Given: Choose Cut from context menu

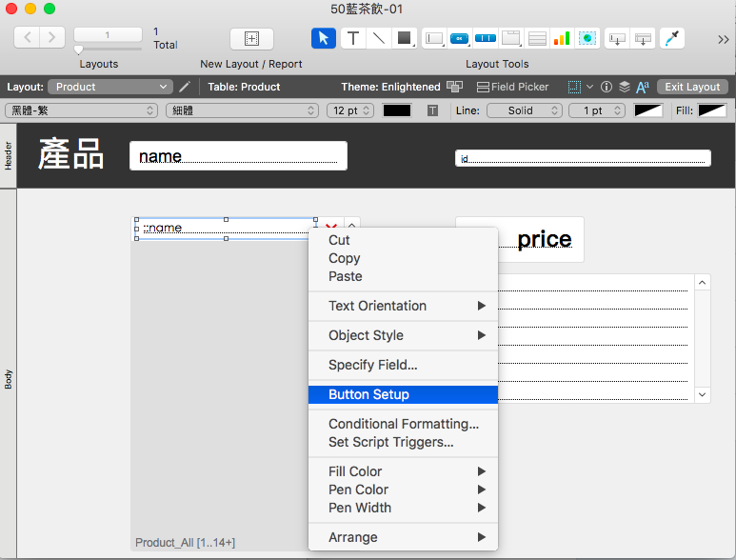Looking at the screenshot, I should [x=403, y=240].
